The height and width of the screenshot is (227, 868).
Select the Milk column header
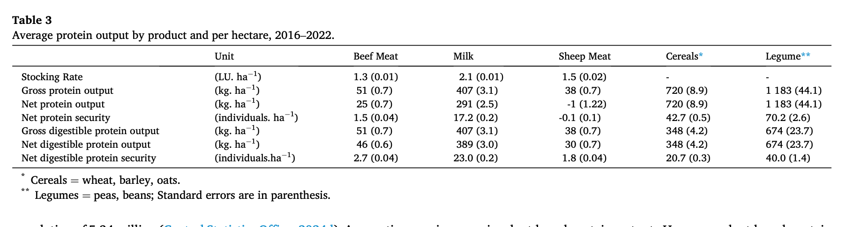[x=463, y=56]
